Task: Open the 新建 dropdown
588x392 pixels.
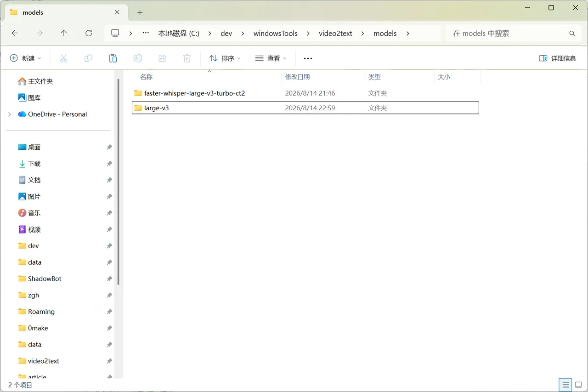Action: pos(26,58)
